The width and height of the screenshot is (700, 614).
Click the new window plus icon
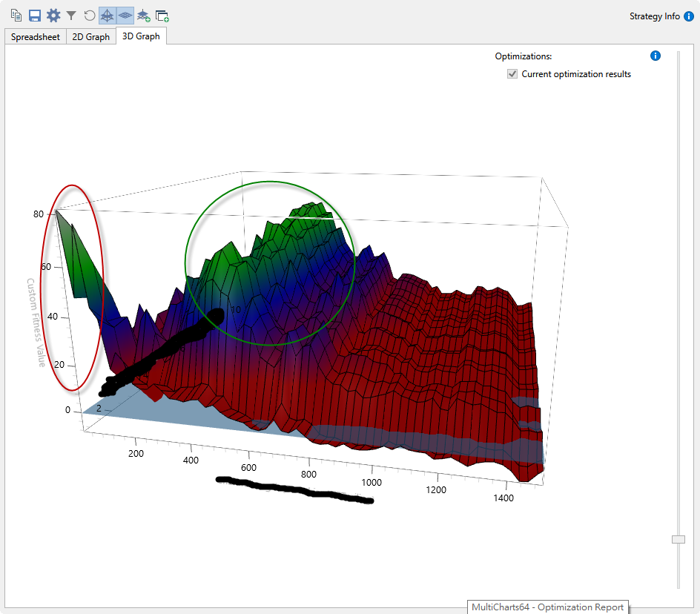tap(162, 16)
